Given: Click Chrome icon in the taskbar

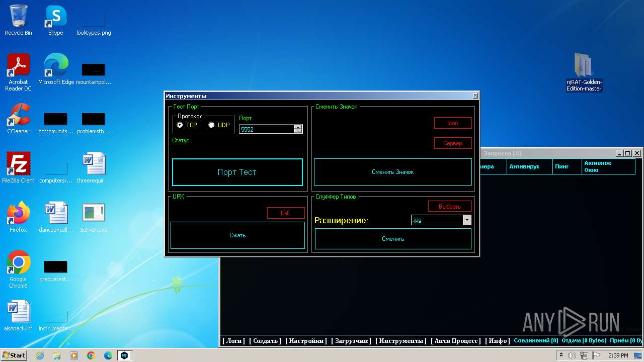Looking at the screenshot, I should coord(91,355).
